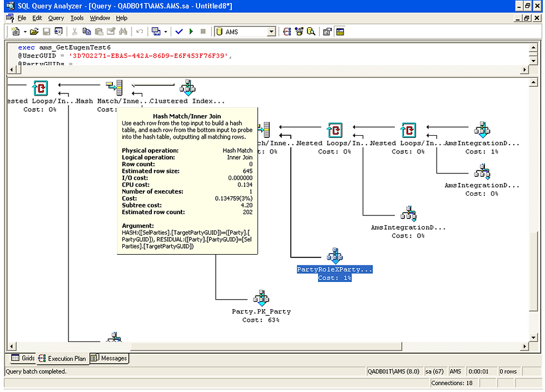
Task: Click 'QADB01T\AMS (8.0)' status entry
Action: pyautogui.click(x=394, y=371)
